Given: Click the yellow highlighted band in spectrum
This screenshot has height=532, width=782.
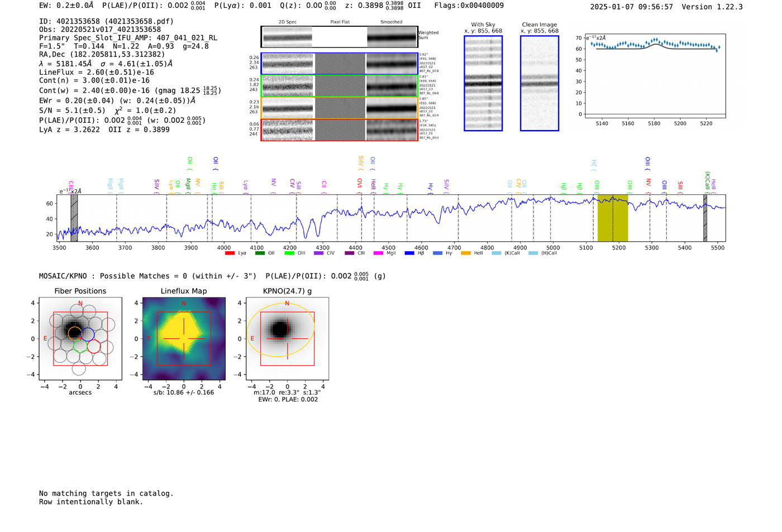Looking at the screenshot, I should point(613,218).
